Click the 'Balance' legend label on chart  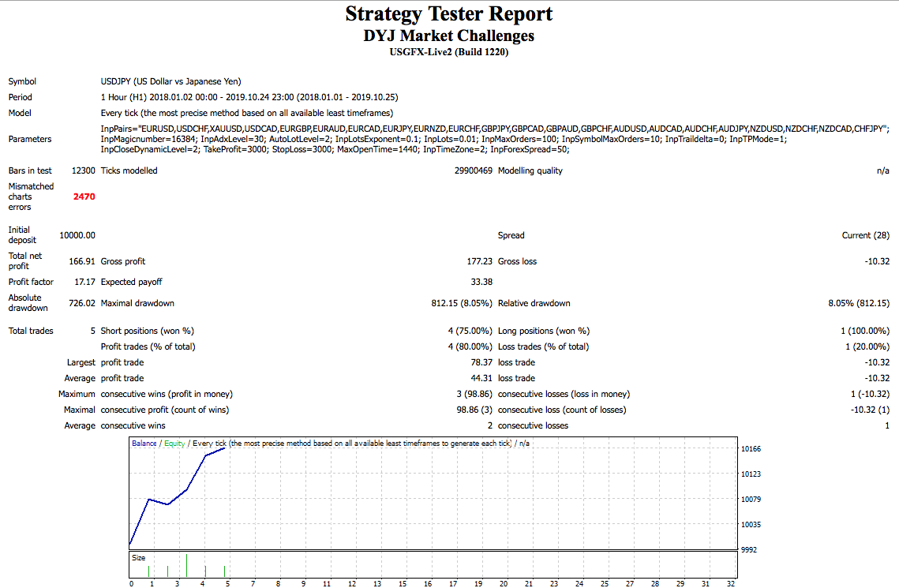tap(144, 443)
